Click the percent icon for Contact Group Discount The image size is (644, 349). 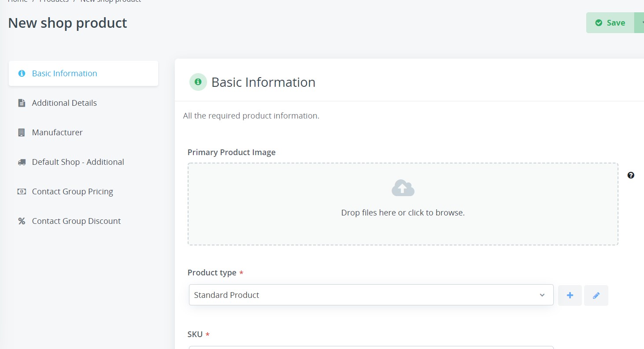pyautogui.click(x=22, y=221)
